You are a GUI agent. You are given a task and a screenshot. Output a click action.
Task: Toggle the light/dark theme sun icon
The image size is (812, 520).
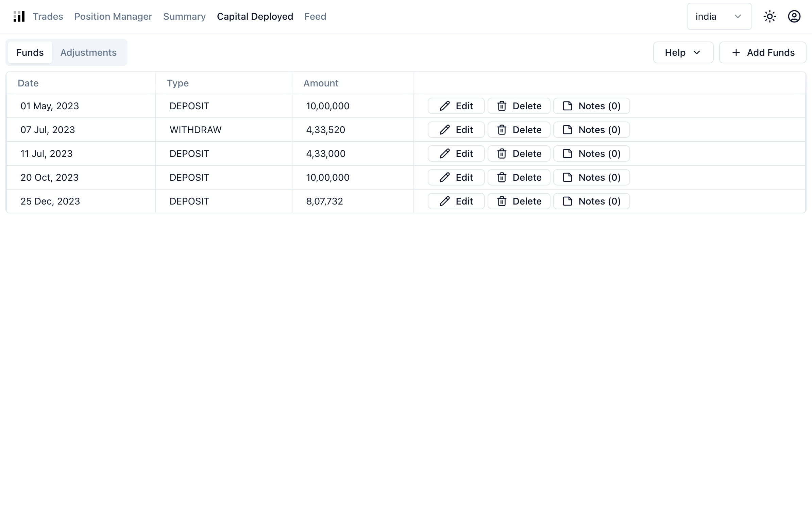[x=769, y=16]
